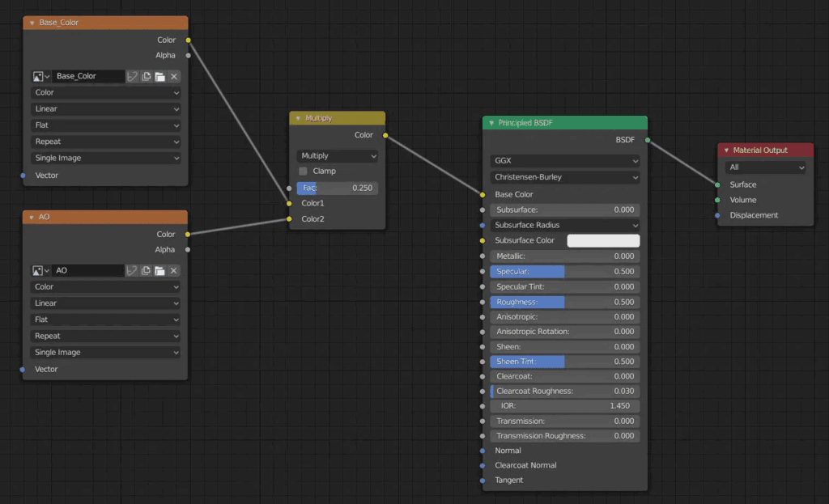Click the Clearcoat Roughness slider
This screenshot has width=829, height=504.
[564, 392]
